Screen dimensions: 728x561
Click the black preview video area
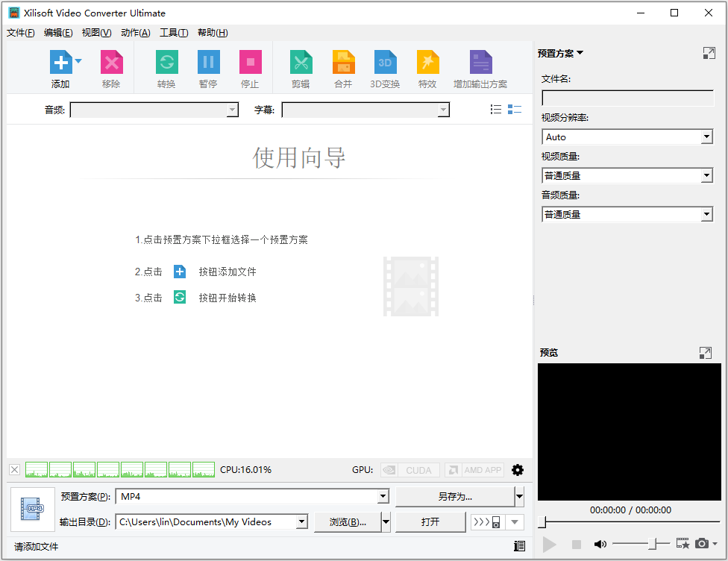(x=629, y=432)
